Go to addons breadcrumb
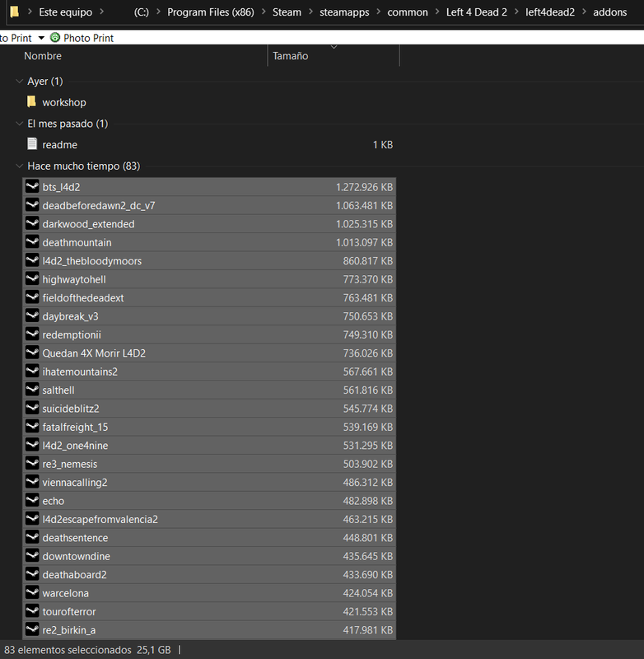This screenshot has height=659, width=644. (610, 12)
